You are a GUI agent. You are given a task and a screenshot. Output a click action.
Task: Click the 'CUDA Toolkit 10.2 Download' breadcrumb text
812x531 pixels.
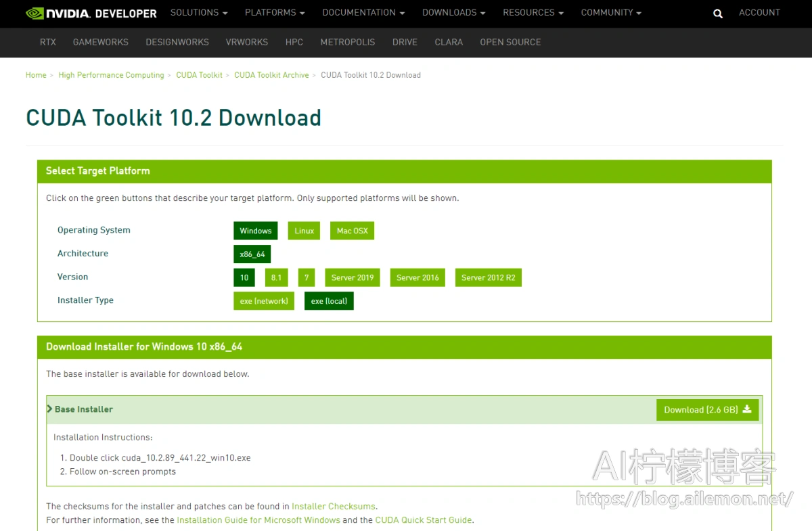pos(371,75)
